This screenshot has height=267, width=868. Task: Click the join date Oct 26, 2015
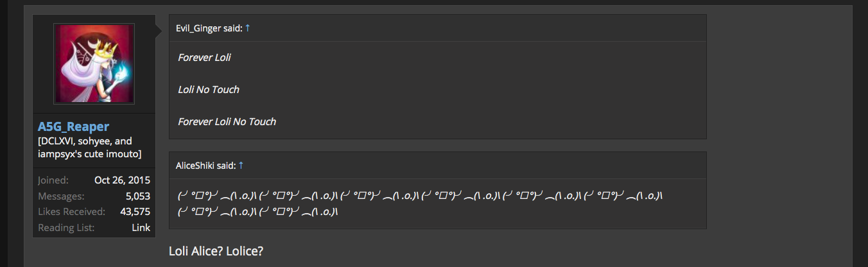[x=122, y=180]
